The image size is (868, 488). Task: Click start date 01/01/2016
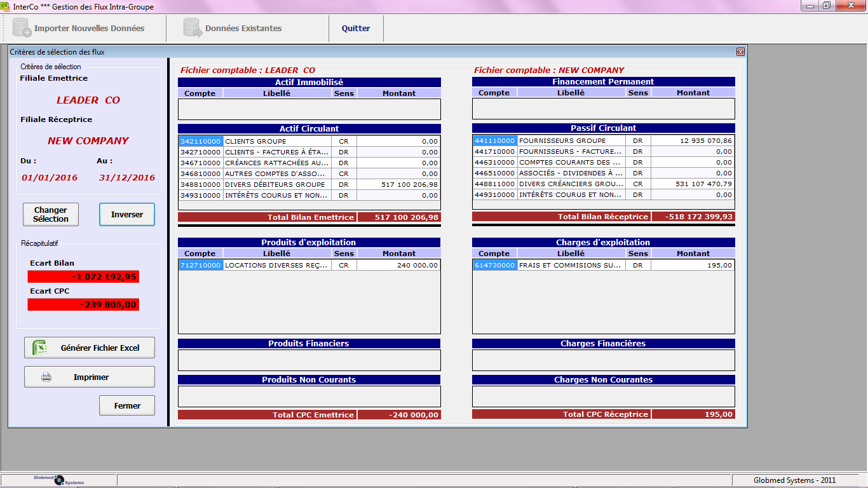[x=50, y=177]
